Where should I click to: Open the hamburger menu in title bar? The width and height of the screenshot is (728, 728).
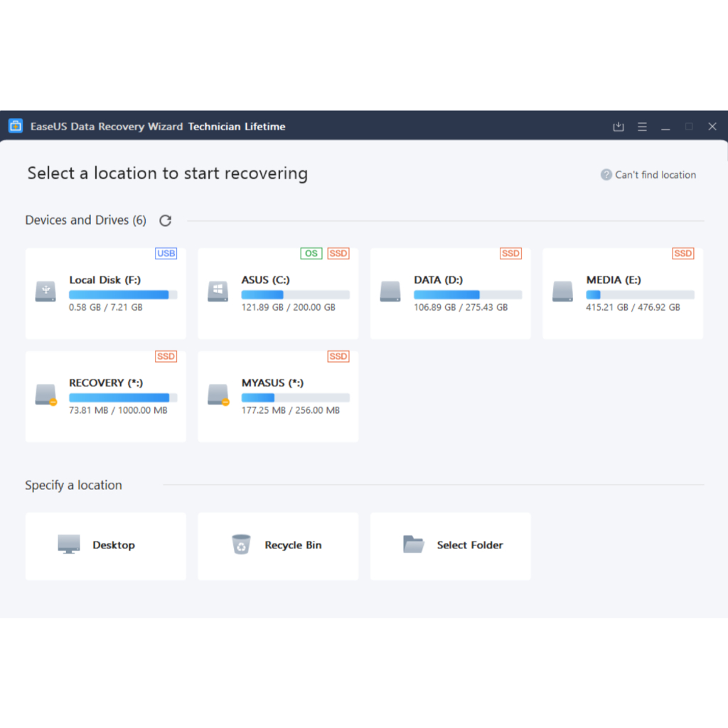[x=642, y=127]
